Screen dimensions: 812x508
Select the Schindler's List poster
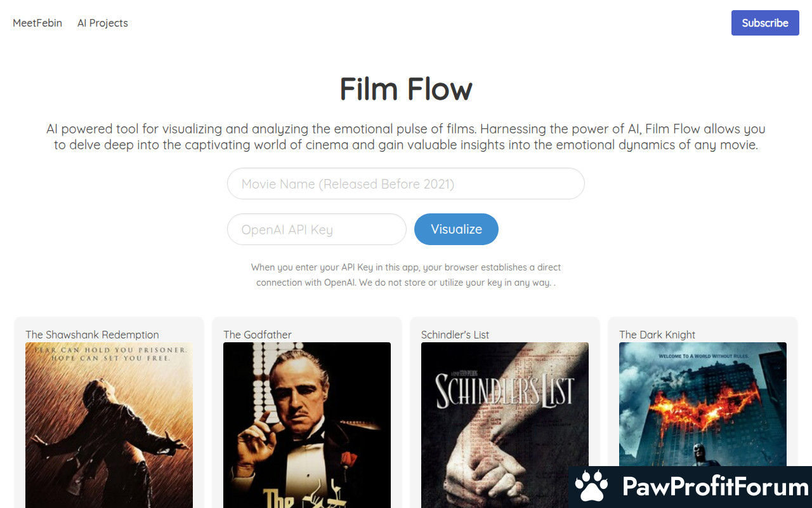click(x=505, y=425)
